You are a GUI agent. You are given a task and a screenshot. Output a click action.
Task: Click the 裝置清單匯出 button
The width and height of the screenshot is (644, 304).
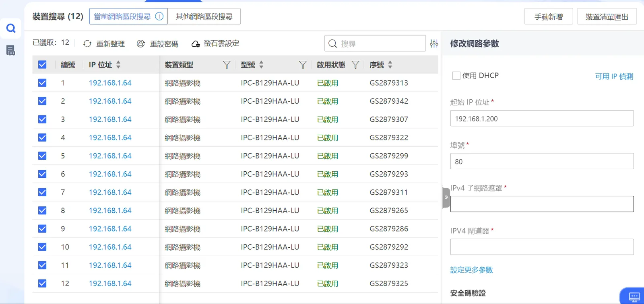click(x=607, y=17)
